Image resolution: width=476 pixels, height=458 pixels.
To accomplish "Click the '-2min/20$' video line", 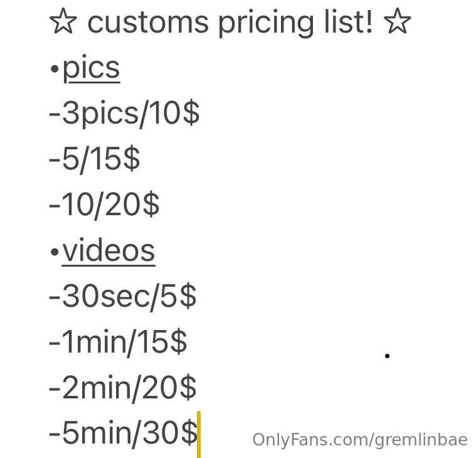I will (123, 388).
